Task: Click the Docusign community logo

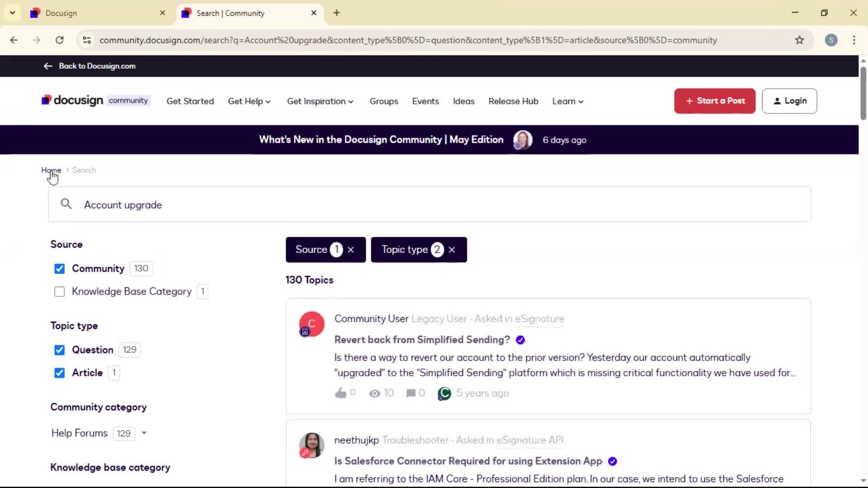Action: 95,100
